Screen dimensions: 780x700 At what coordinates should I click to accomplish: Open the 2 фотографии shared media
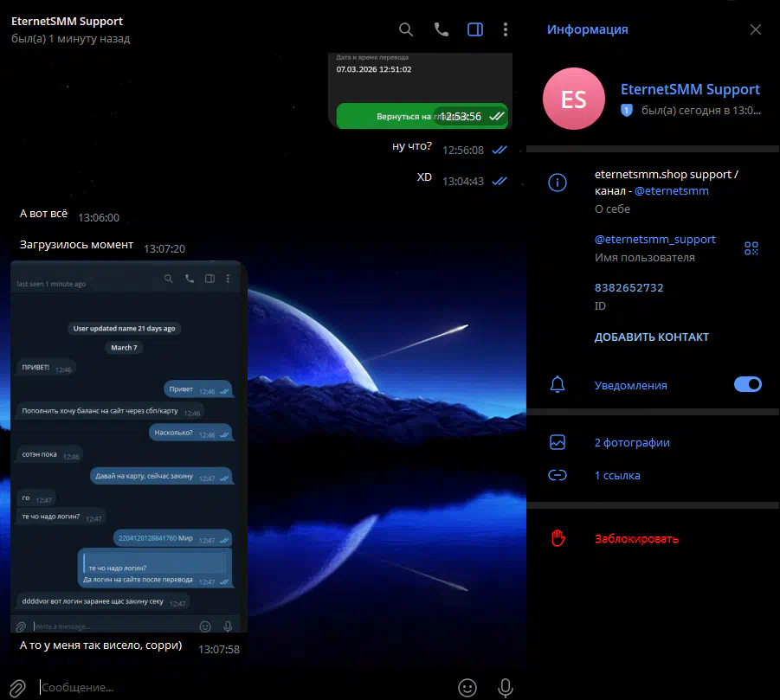[632, 442]
